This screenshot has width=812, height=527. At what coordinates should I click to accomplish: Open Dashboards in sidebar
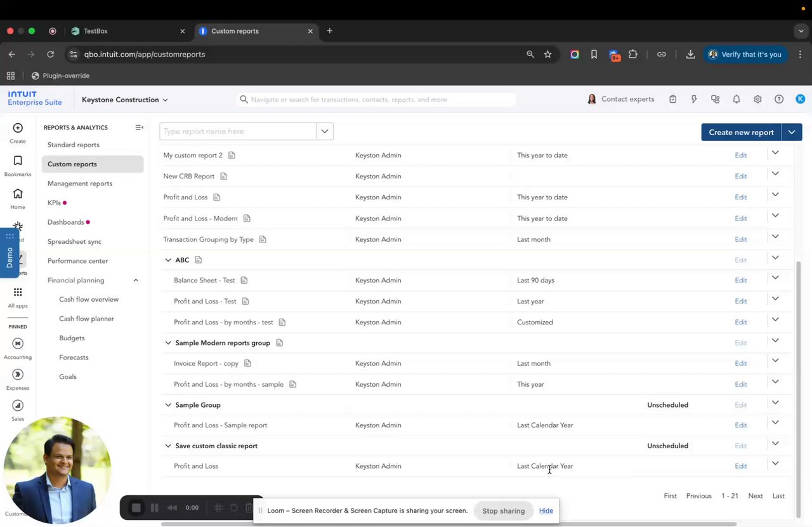65,222
